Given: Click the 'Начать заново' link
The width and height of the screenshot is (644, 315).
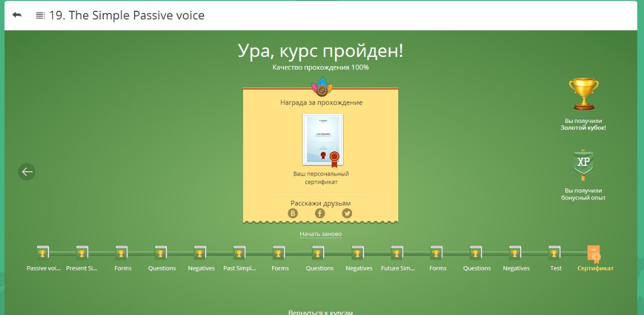Looking at the screenshot, I should point(320,234).
